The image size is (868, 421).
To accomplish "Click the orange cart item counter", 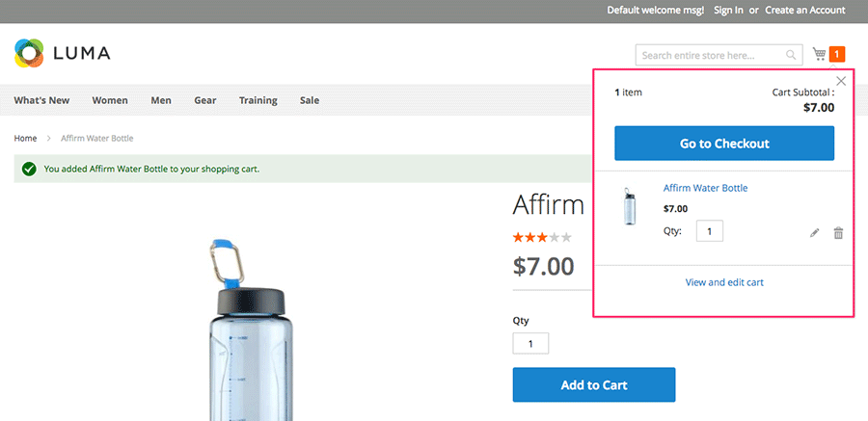I will 837,54.
